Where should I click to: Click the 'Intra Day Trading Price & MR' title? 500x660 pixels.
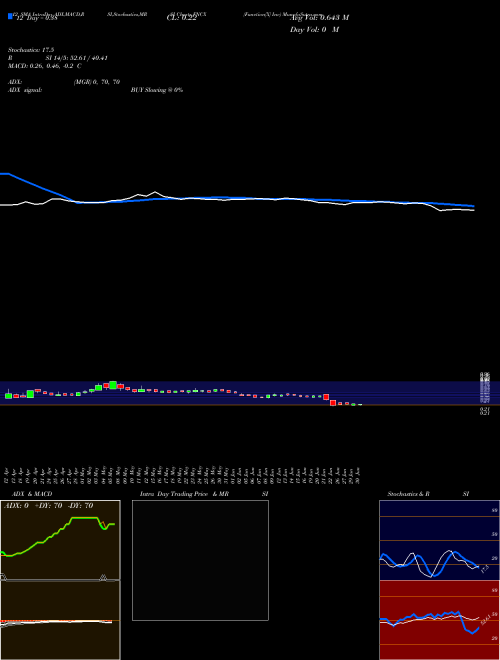[184, 494]
